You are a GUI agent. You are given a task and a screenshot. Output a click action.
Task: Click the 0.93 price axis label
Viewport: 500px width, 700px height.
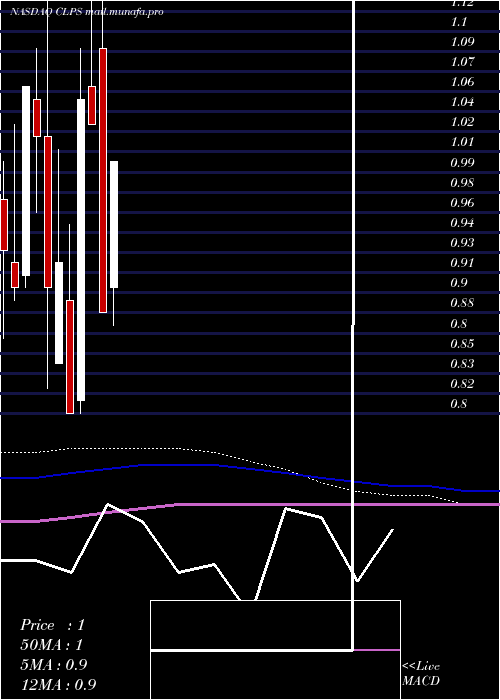463,243
